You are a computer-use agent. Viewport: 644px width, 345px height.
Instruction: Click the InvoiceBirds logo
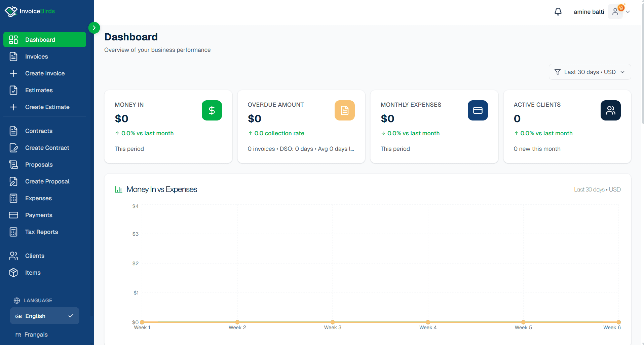pos(30,11)
